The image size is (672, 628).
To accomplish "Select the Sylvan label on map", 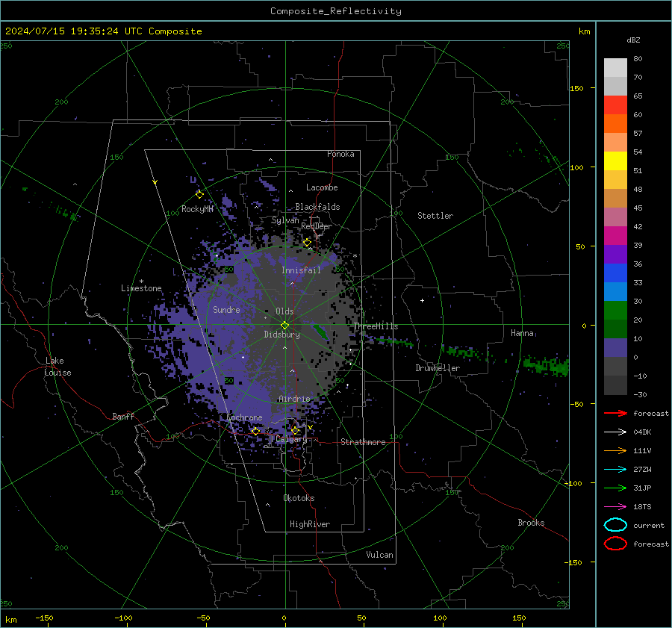I will click(x=285, y=220).
